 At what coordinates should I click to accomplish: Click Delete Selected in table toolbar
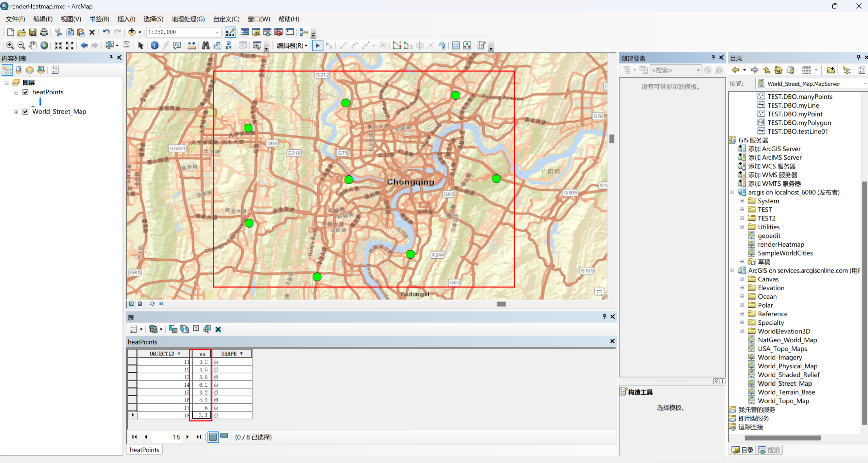pos(218,329)
